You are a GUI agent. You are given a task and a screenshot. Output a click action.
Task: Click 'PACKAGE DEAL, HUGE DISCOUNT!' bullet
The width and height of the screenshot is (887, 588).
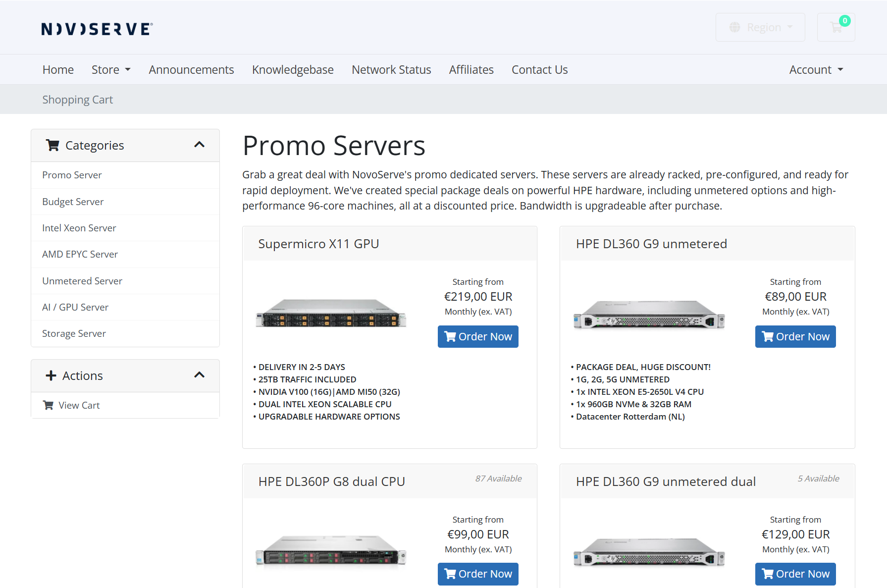click(x=643, y=367)
